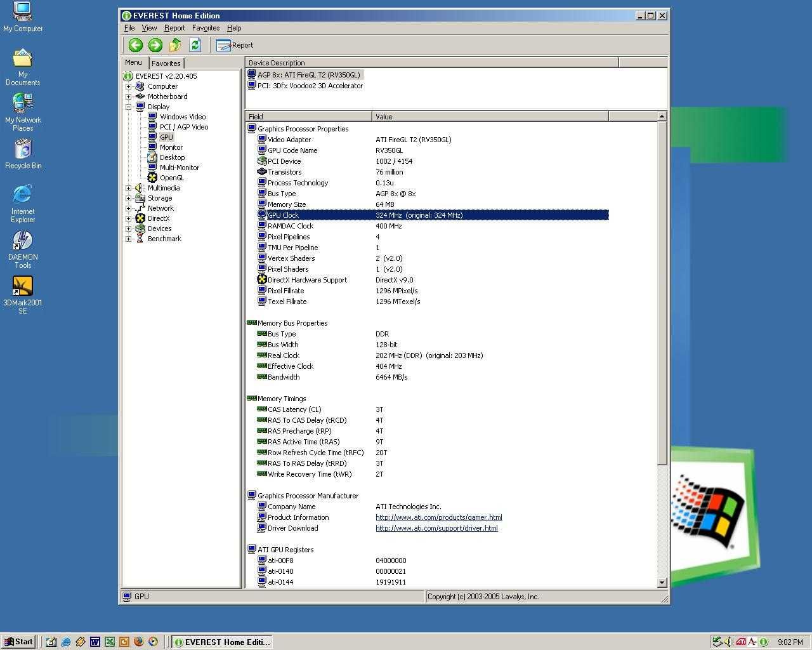This screenshot has height=650, width=812.
Task: Select the ati-00F8 register row
Action: (x=433, y=560)
